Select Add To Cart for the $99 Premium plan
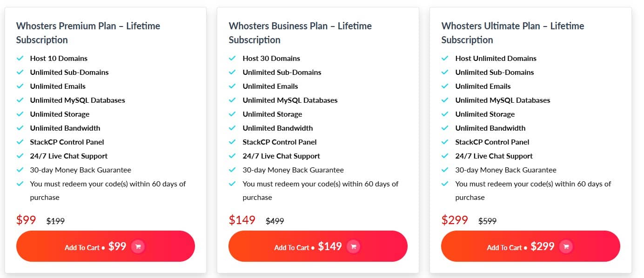Viewport: 644px width, 278px height. [106, 246]
